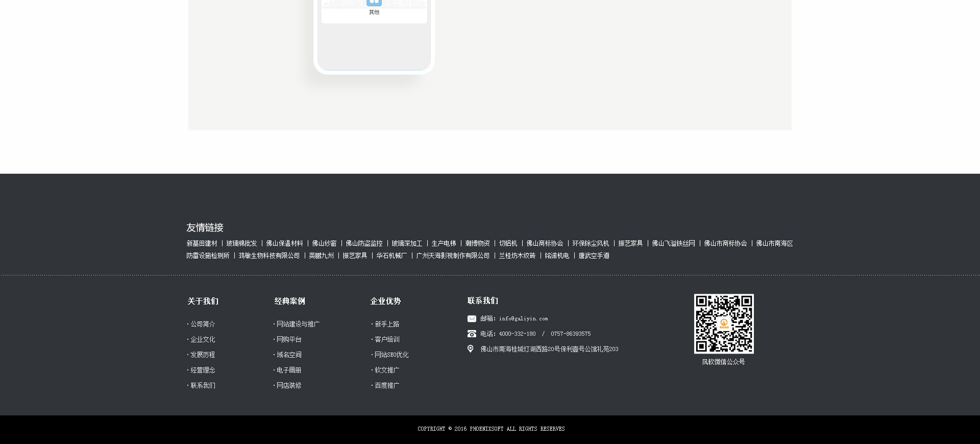Select the 域名空间 link
The image size is (980, 444).
[x=289, y=355]
